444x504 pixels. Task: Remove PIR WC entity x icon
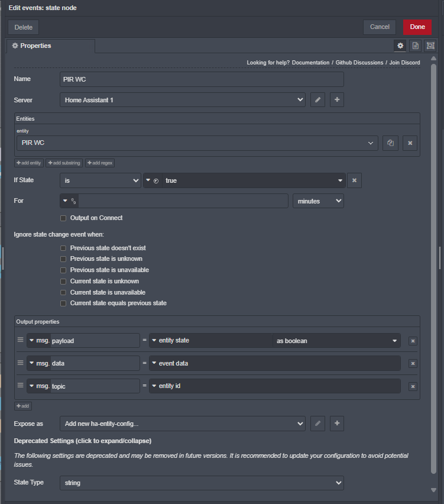coord(410,143)
